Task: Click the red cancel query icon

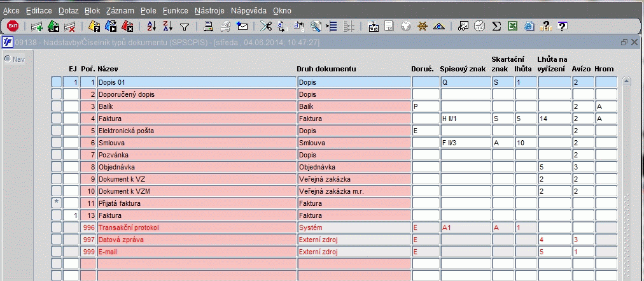Action: click(x=128, y=27)
